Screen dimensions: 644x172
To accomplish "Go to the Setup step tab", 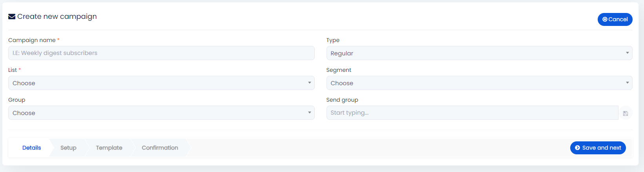I will tap(68, 148).
